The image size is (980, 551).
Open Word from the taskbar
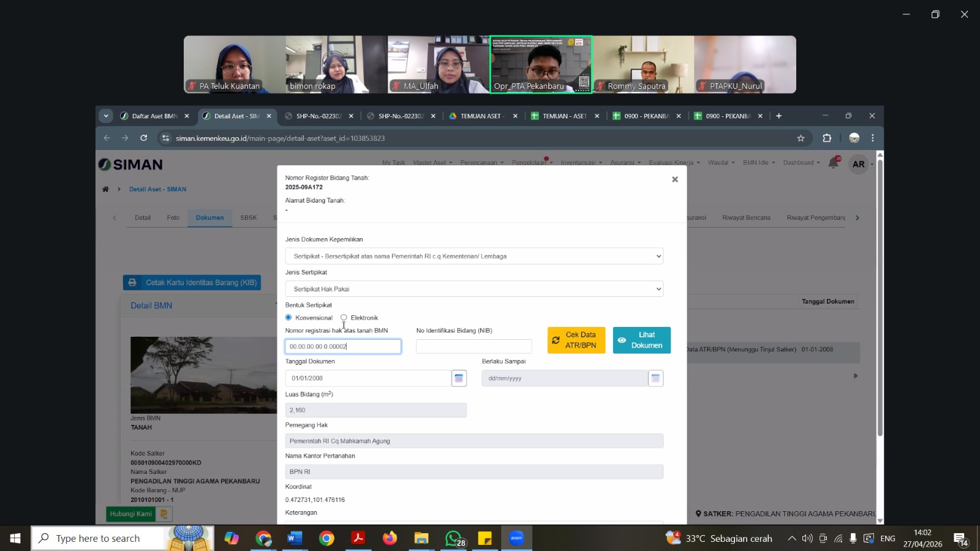click(x=295, y=538)
